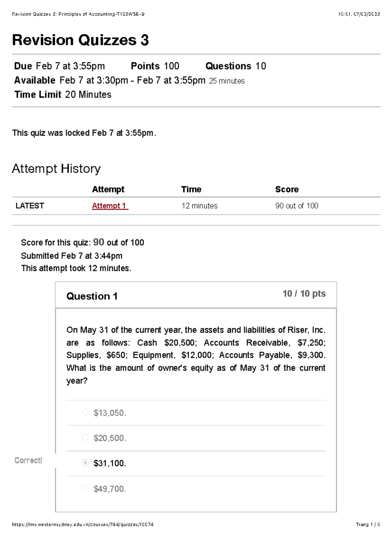
Task: Click the LATEST row label
Action: click(x=30, y=206)
